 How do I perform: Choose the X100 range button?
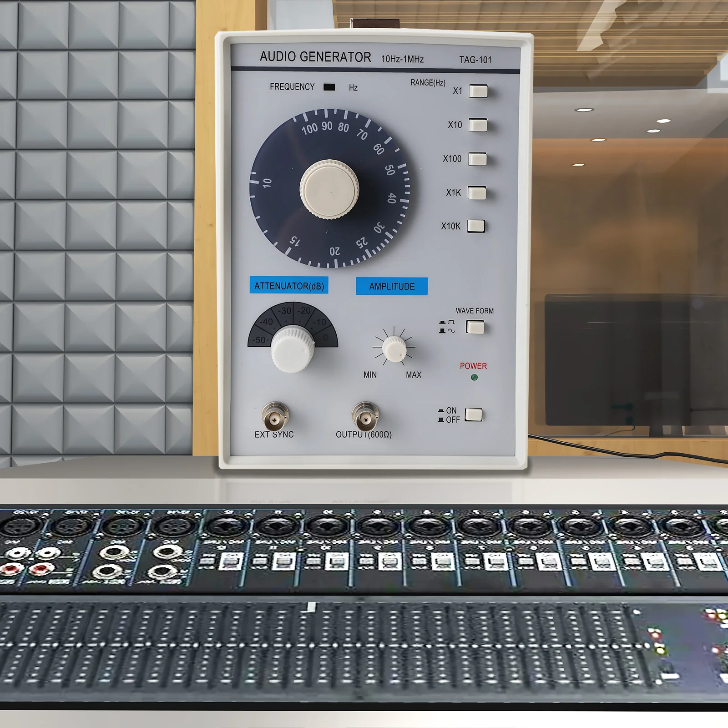[x=477, y=159]
